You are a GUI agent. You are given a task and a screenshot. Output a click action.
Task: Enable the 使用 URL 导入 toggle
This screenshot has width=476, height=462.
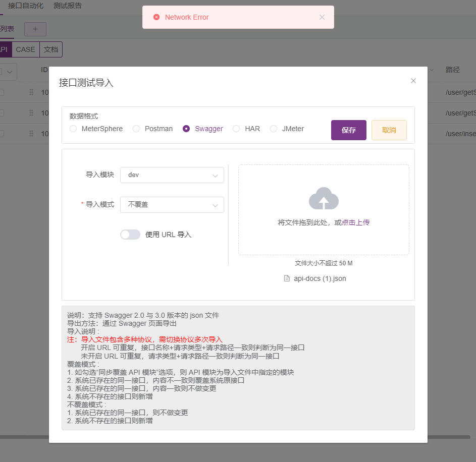pos(130,234)
